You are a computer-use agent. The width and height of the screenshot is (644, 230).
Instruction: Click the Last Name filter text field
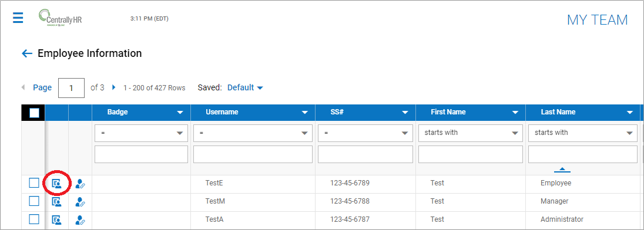tap(583, 154)
